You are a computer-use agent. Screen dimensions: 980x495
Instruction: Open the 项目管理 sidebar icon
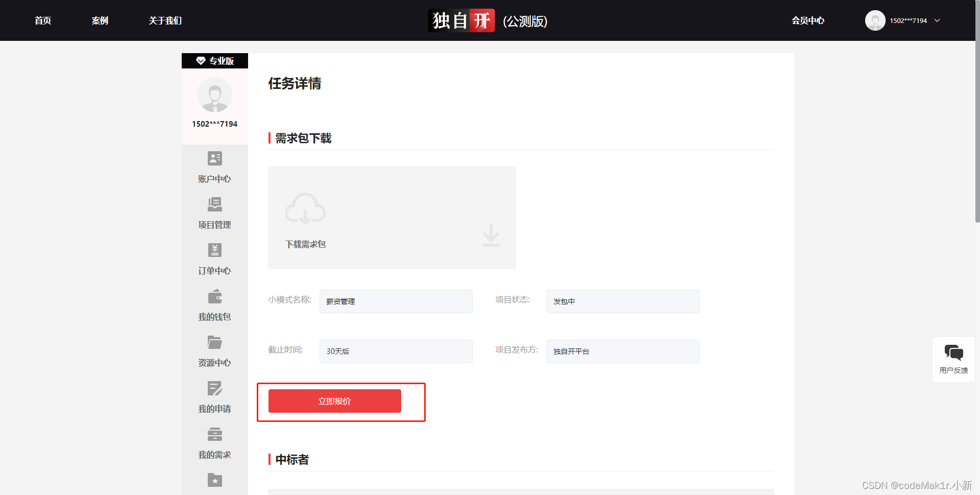pyautogui.click(x=215, y=204)
